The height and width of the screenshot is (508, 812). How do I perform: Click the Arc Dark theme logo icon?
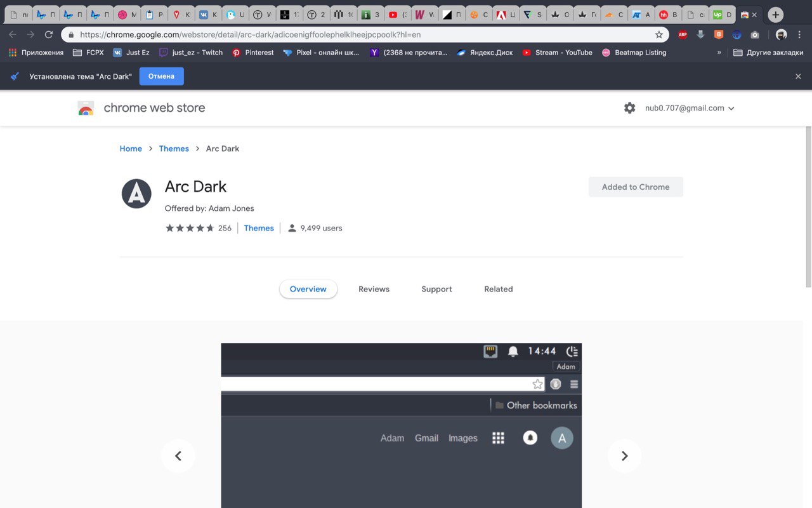click(136, 194)
